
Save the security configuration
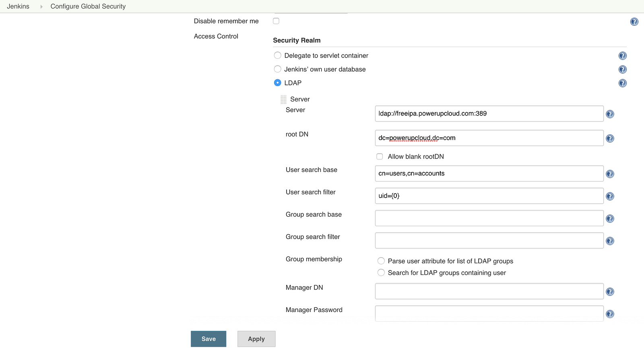point(208,339)
